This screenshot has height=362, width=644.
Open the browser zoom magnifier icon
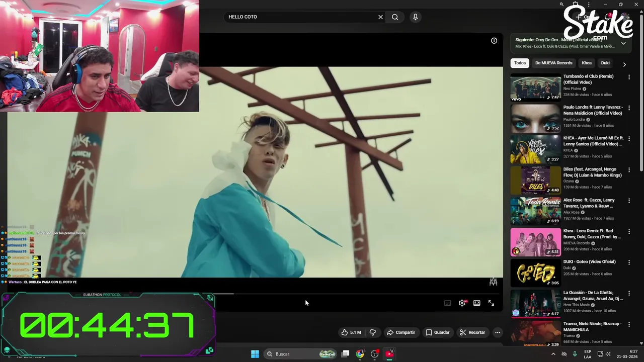tap(561, 5)
